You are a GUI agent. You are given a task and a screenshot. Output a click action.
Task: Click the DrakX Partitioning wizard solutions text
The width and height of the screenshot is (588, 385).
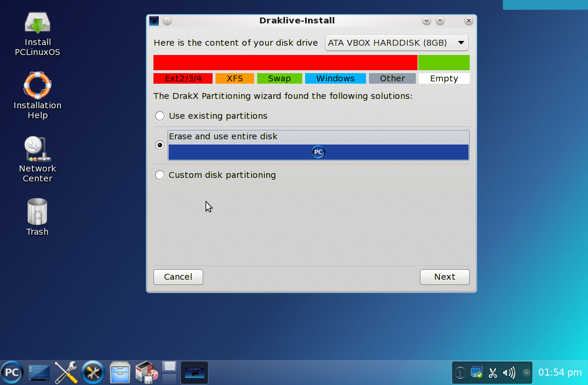283,96
